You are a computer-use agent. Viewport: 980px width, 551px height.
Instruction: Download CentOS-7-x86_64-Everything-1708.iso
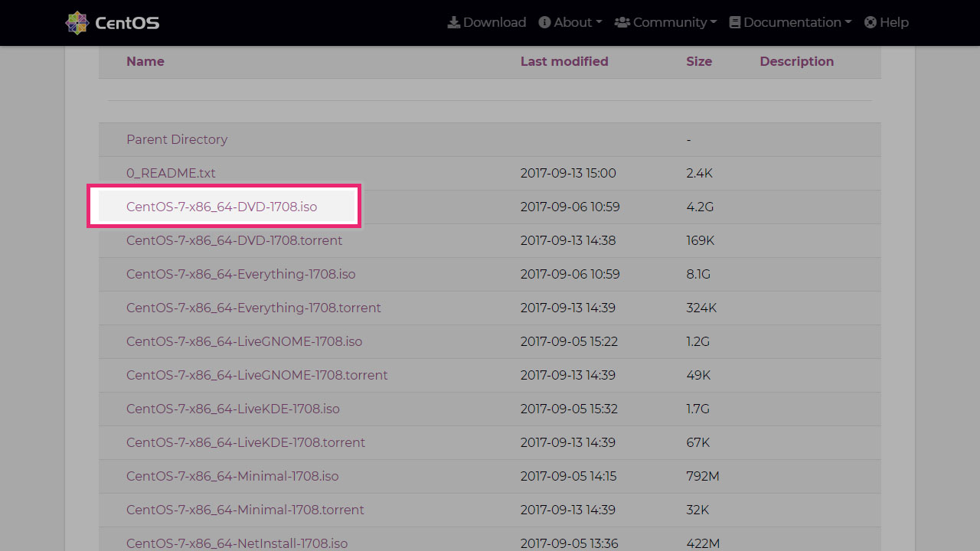pos(241,274)
